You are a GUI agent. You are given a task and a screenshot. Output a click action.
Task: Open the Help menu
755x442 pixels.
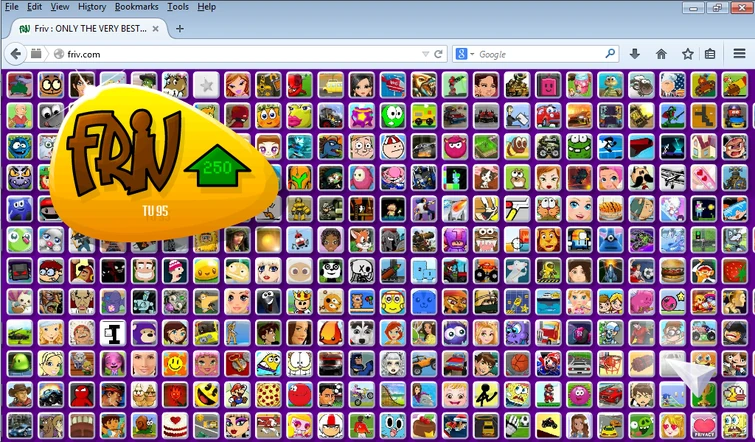click(207, 7)
